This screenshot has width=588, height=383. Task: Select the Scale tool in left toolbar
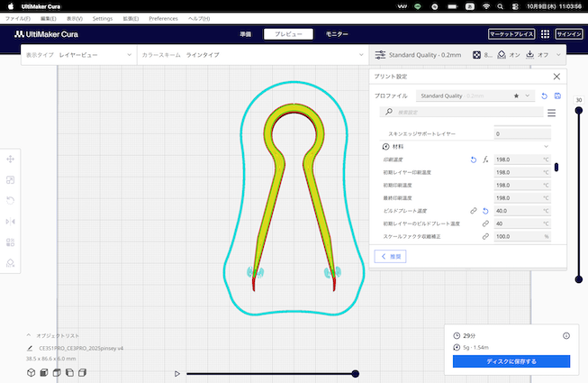pyautogui.click(x=11, y=180)
